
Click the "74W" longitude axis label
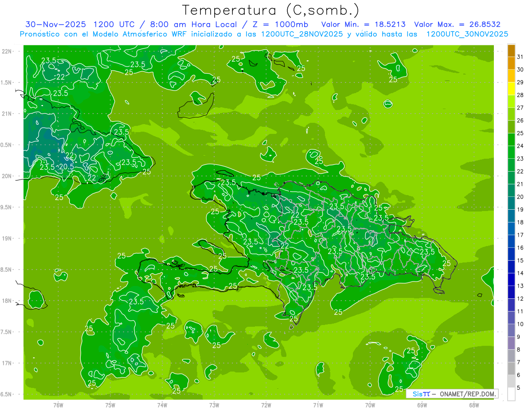162,405
